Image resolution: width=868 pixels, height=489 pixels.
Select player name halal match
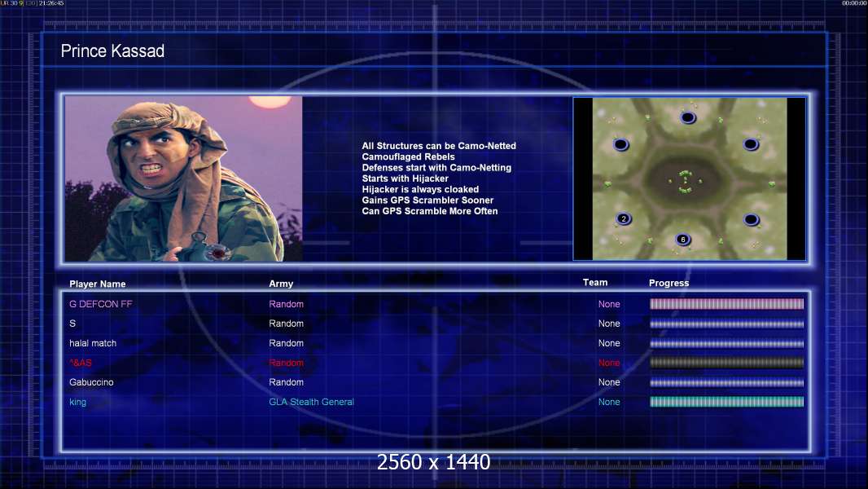(x=93, y=343)
